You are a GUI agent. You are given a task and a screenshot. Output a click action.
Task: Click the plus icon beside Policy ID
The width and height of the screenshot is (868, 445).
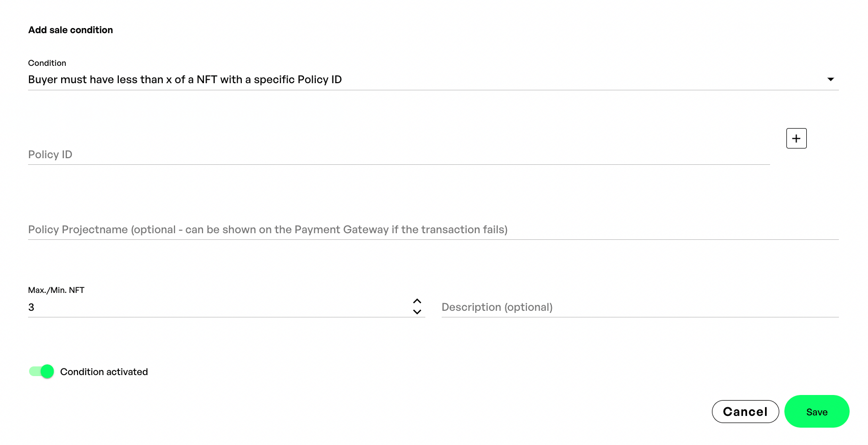[x=796, y=138]
